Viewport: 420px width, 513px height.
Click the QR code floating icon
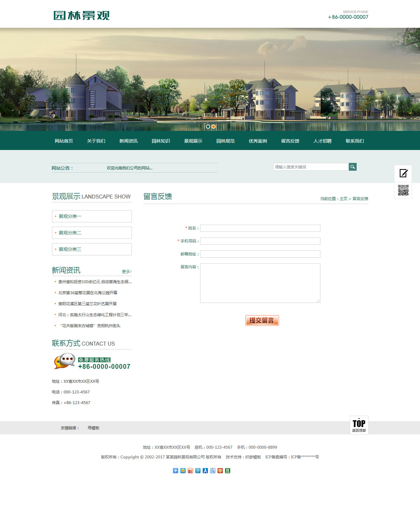tap(403, 190)
